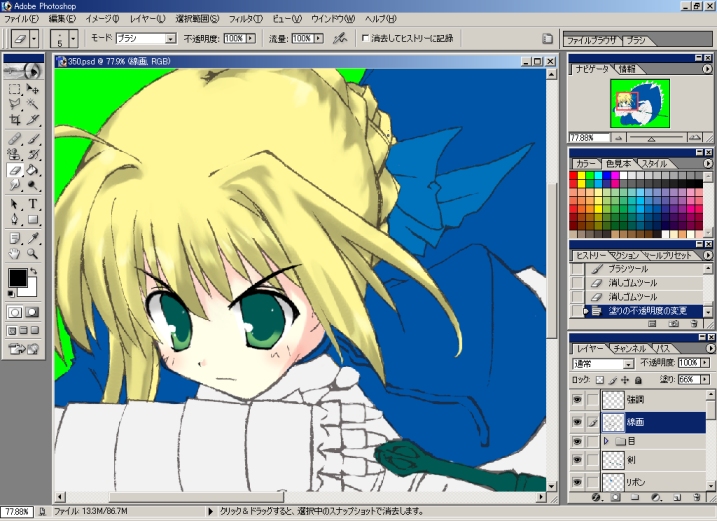Select the Slice tool
The width and height of the screenshot is (717, 521).
tap(32, 120)
